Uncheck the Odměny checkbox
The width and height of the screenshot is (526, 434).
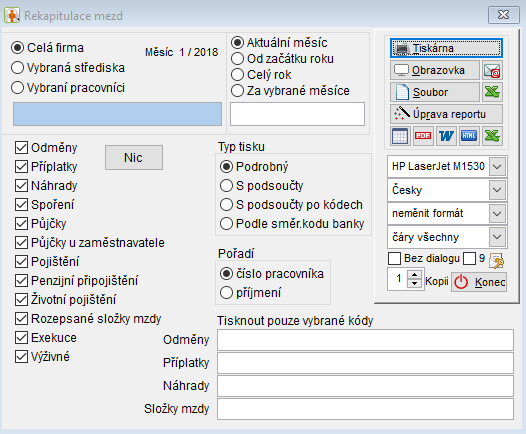21,148
